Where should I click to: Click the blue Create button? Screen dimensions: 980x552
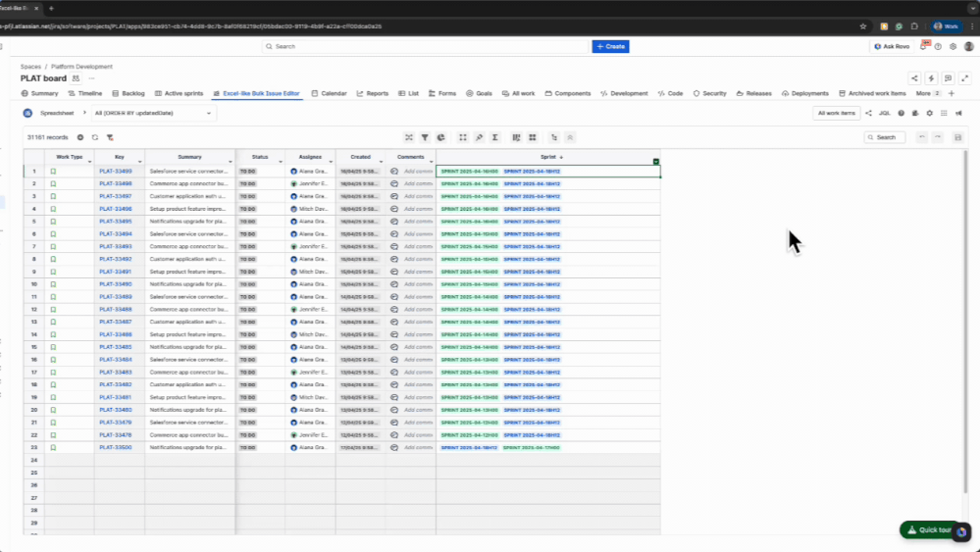click(x=610, y=46)
